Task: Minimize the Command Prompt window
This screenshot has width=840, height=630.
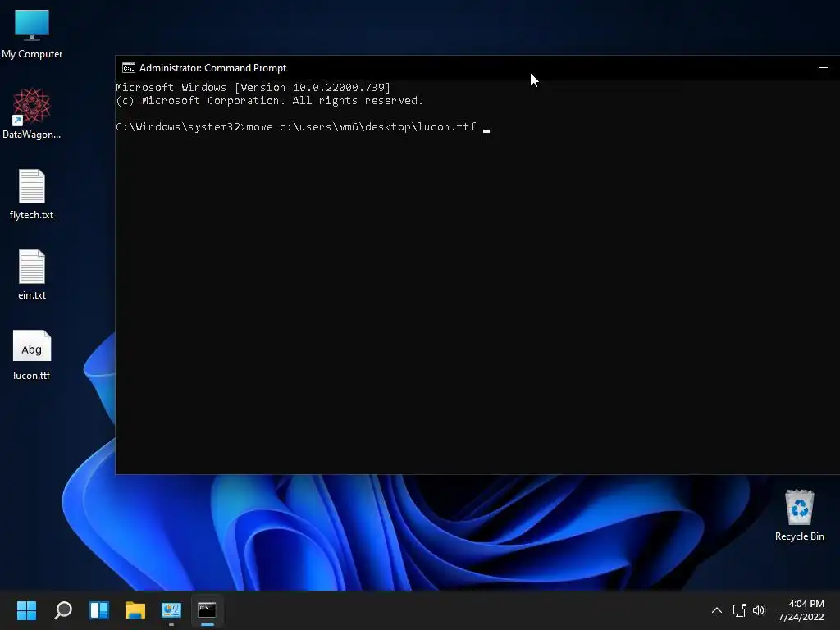Action: (824, 68)
